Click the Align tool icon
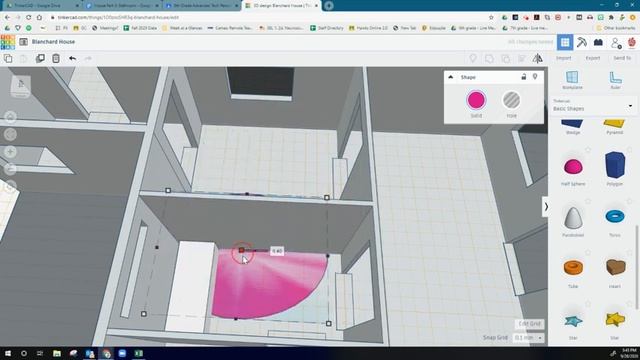 point(522,58)
